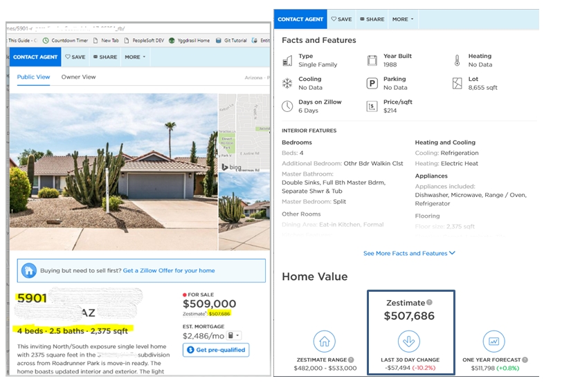Open Yggdrasil Home bookmark
The image size is (562, 392).
click(x=190, y=41)
